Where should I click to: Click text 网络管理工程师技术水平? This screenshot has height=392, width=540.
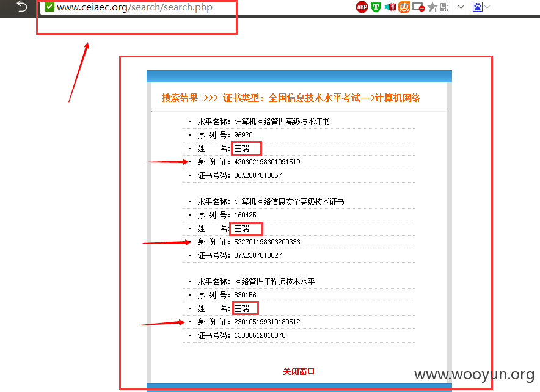(274, 281)
